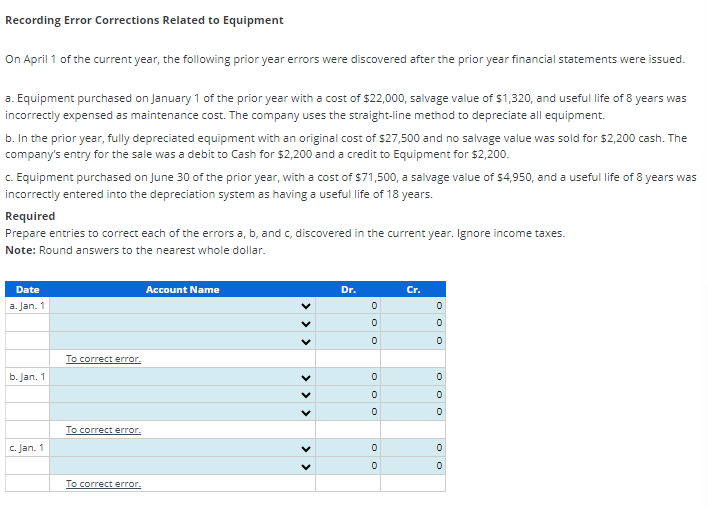Open entry c second row account dropdown
708x509 pixels.
(182, 466)
